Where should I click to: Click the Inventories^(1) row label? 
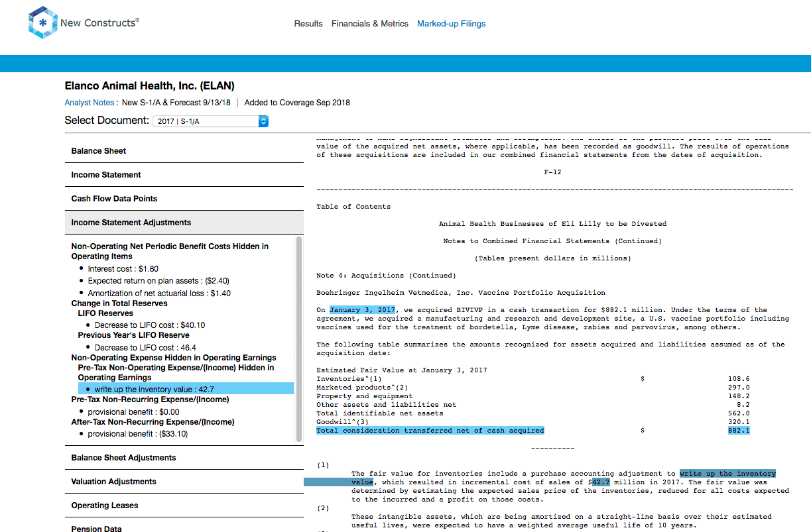tap(349, 379)
